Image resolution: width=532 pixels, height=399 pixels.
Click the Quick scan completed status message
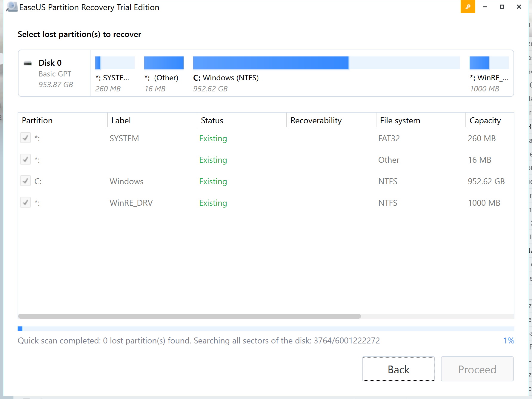pos(199,340)
